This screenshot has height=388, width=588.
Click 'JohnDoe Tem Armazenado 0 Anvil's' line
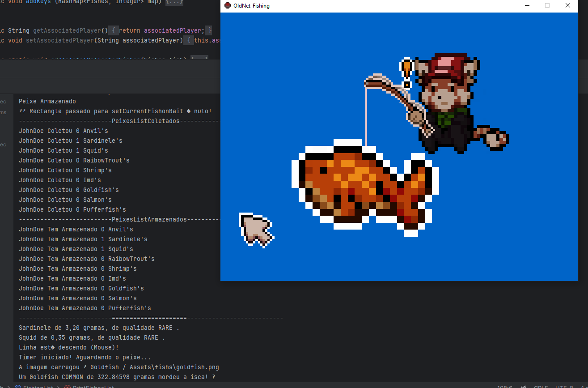click(76, 230)
